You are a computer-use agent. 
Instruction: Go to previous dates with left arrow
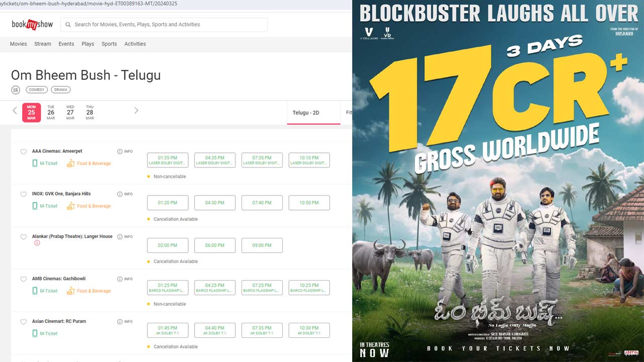point(15,111)
